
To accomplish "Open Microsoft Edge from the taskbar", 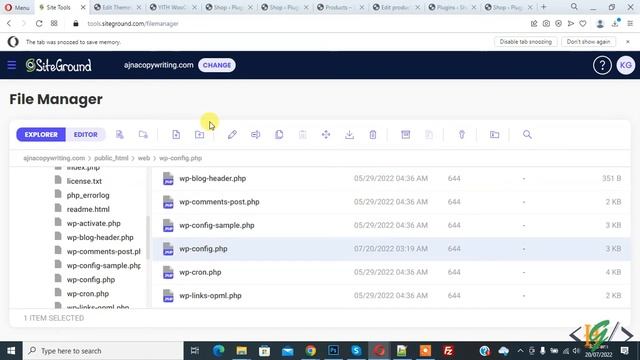I will click(x=219, y=351).
